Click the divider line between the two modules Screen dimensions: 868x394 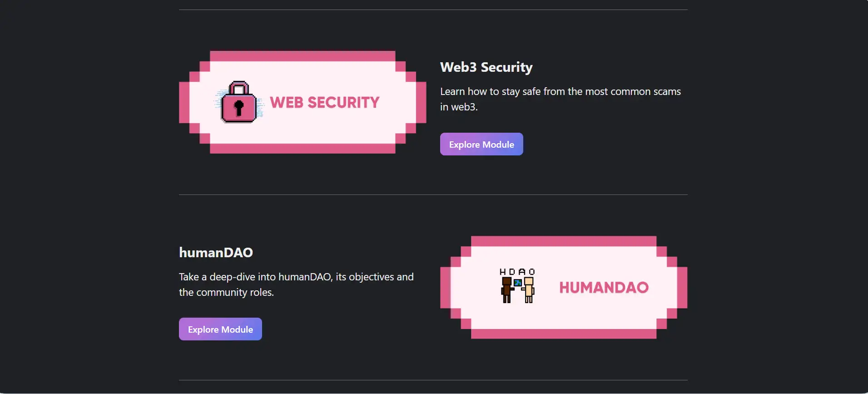point(433,195)
